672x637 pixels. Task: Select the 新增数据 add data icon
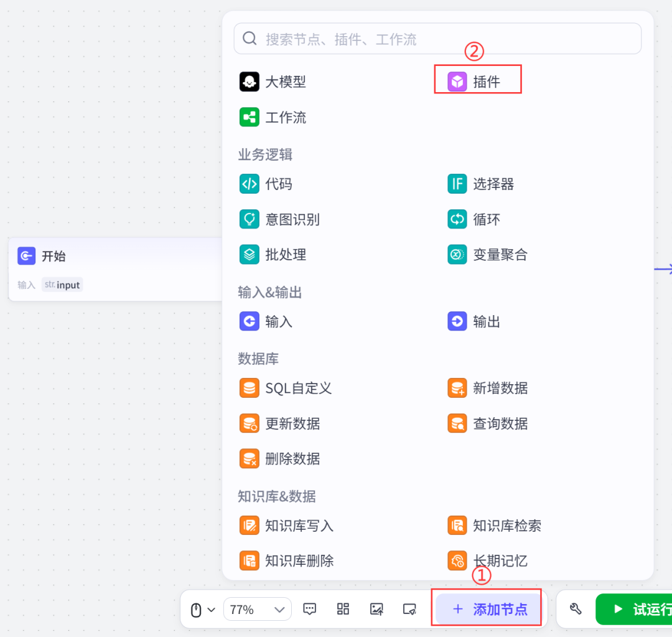pos(457,388)
